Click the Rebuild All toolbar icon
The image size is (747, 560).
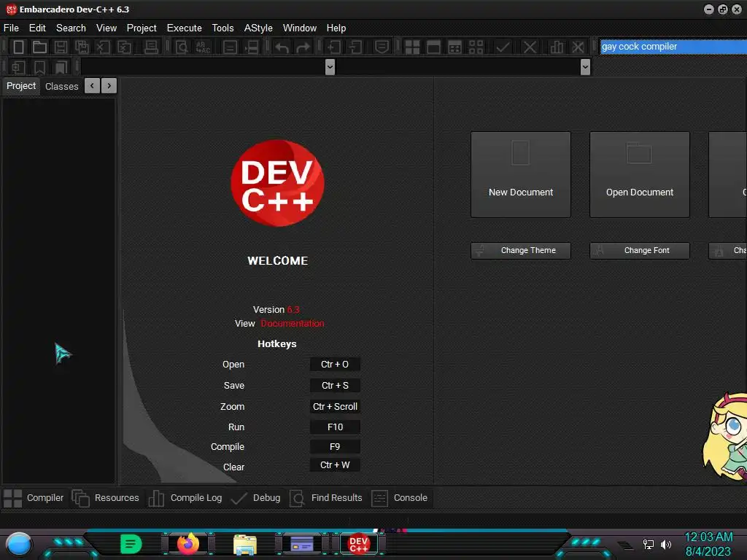click(x=476, y=47)
